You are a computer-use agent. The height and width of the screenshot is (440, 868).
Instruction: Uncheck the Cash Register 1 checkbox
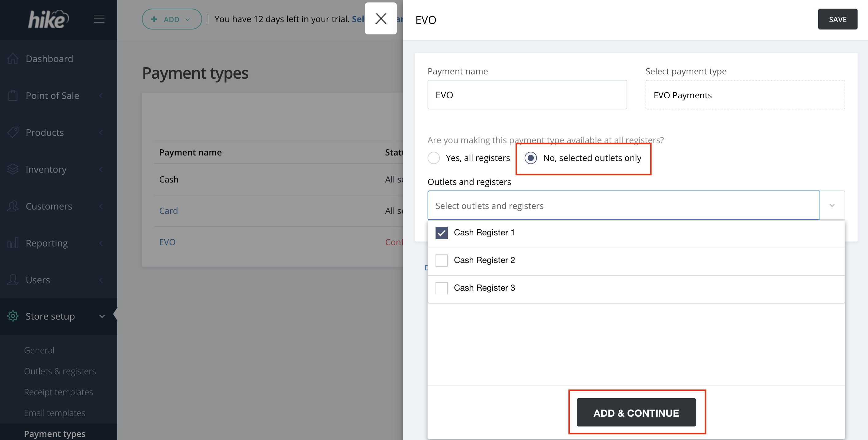click(x=441, y=233)
